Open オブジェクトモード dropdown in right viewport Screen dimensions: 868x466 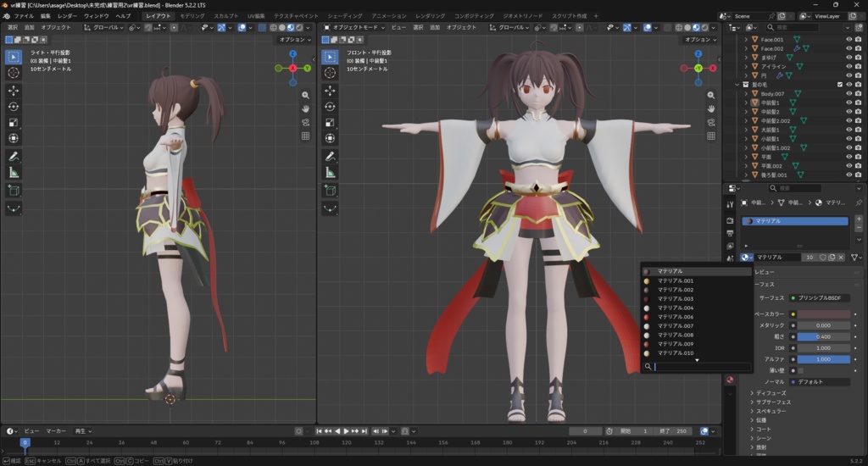[354, 27]
